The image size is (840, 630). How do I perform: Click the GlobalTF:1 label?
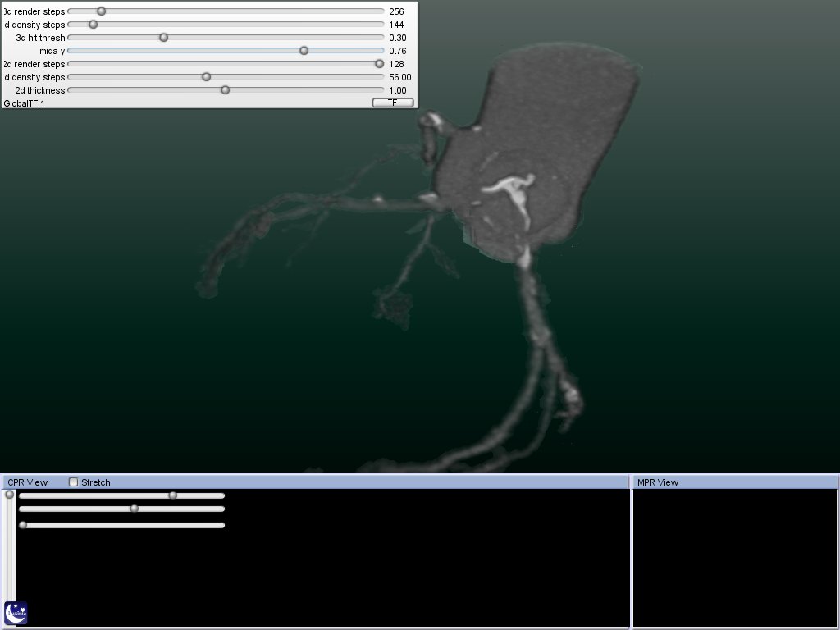coord(24,103)
